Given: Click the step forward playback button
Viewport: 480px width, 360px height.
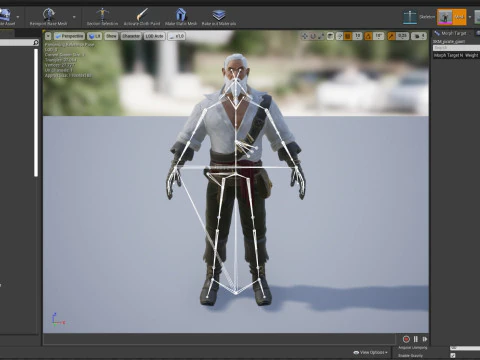Looking at the screenshot, I should [425, 339].
